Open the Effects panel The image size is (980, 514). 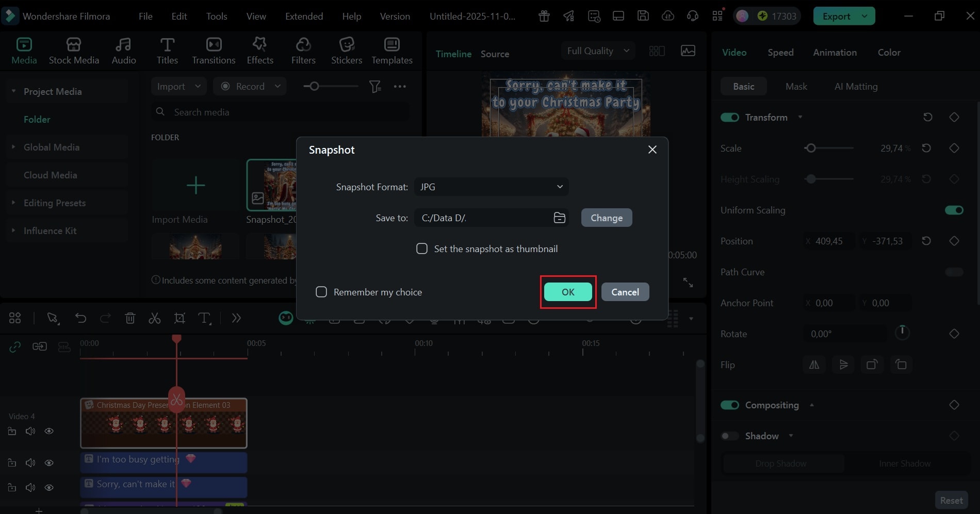click(x=260, y=51)
